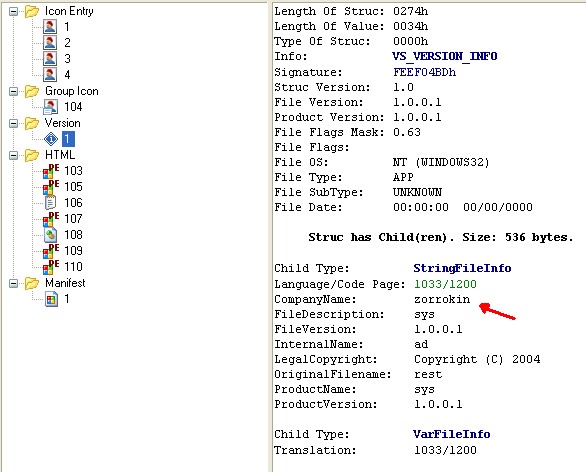Select the 'HTML' tree label
This screenshot has height=472, width=586.
click(60, 155)
